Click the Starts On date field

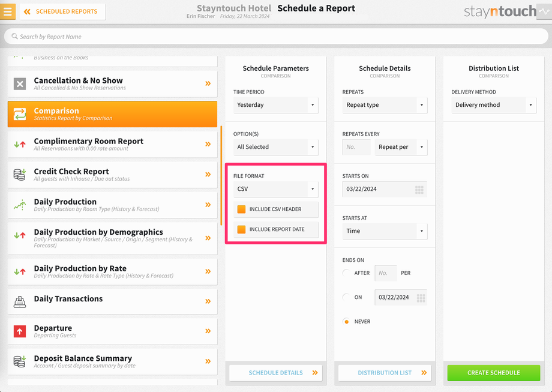coord(385,189)
